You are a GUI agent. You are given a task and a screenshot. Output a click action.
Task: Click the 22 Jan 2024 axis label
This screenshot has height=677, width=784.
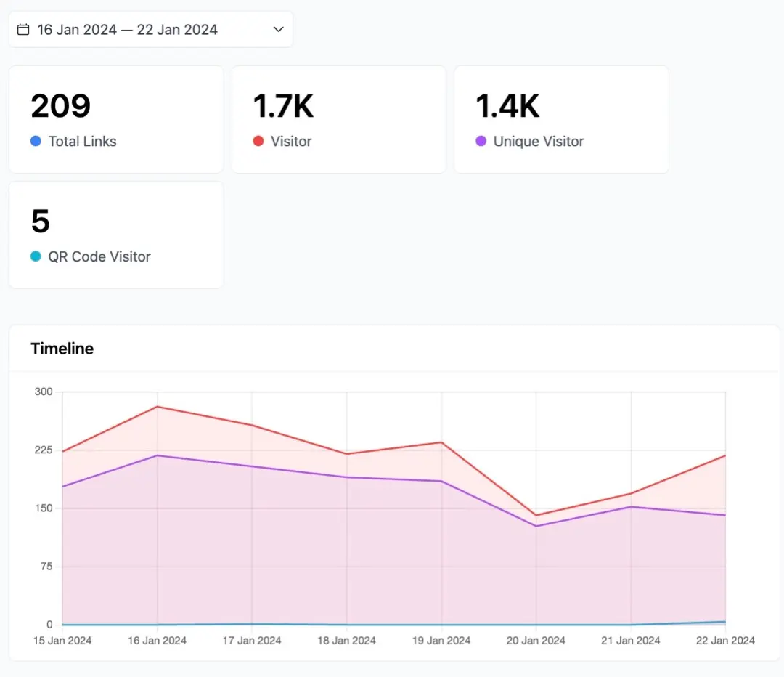pos(725,641)
